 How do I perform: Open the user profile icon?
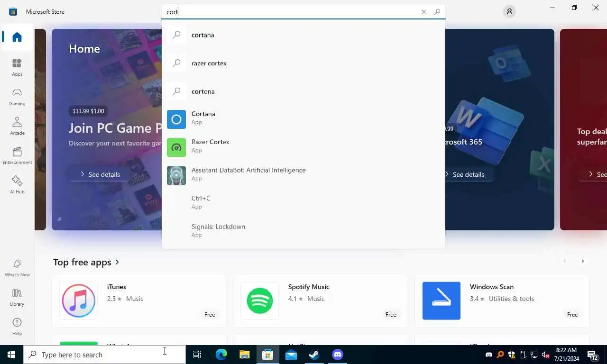[509, 12]
